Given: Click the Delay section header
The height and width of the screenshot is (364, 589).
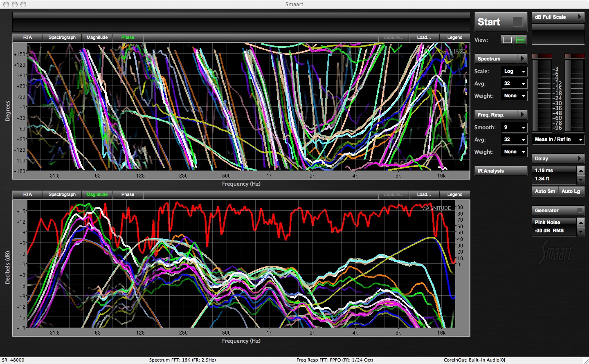Looking at the screenshot, I should [554, 158].
